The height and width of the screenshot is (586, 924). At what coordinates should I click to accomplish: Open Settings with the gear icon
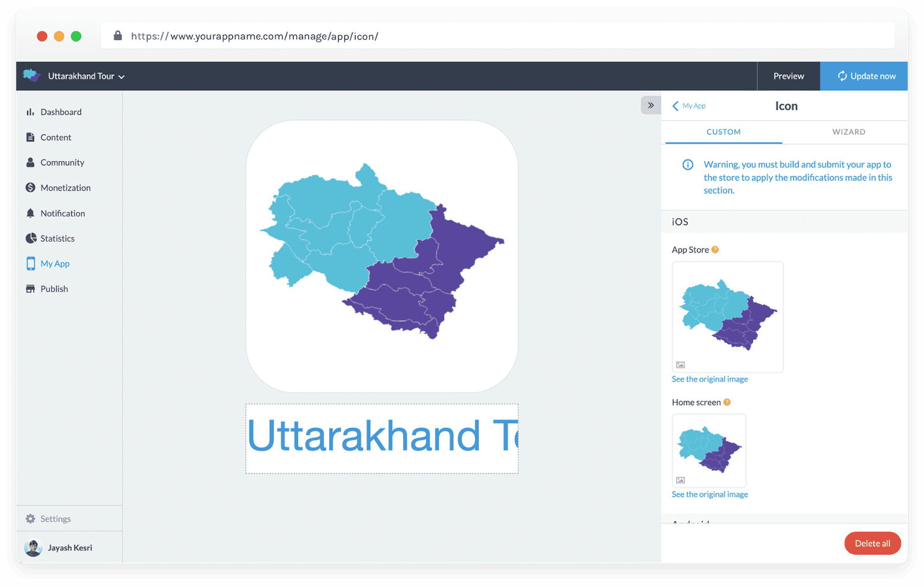30,519
